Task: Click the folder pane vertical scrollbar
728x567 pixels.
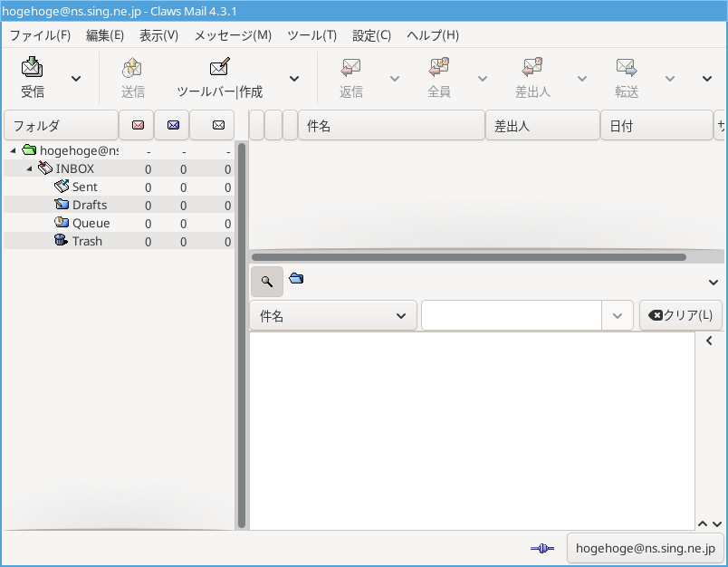Action: (x=242, y=336)
